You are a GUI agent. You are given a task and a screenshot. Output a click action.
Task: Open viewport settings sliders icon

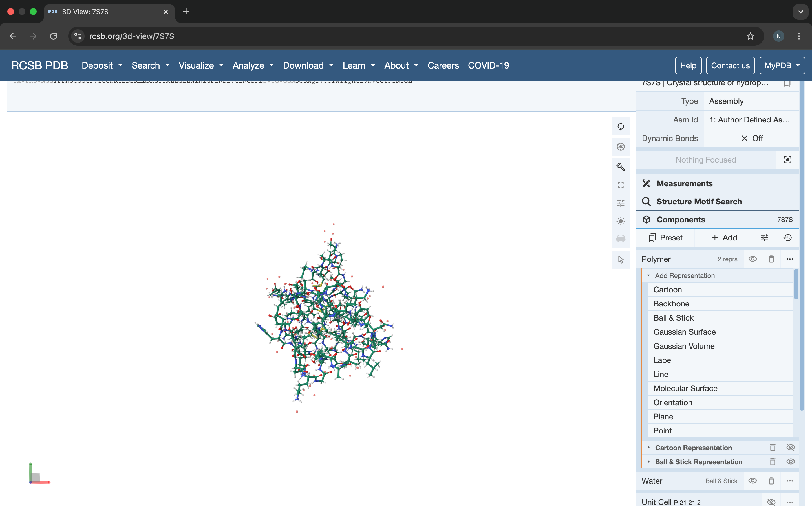click(620, 203)
